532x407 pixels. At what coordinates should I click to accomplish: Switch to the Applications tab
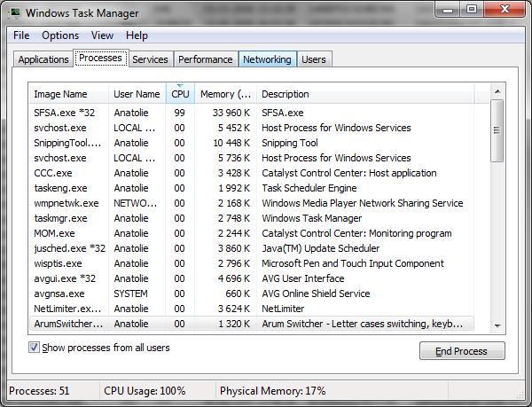coord(43,59)
